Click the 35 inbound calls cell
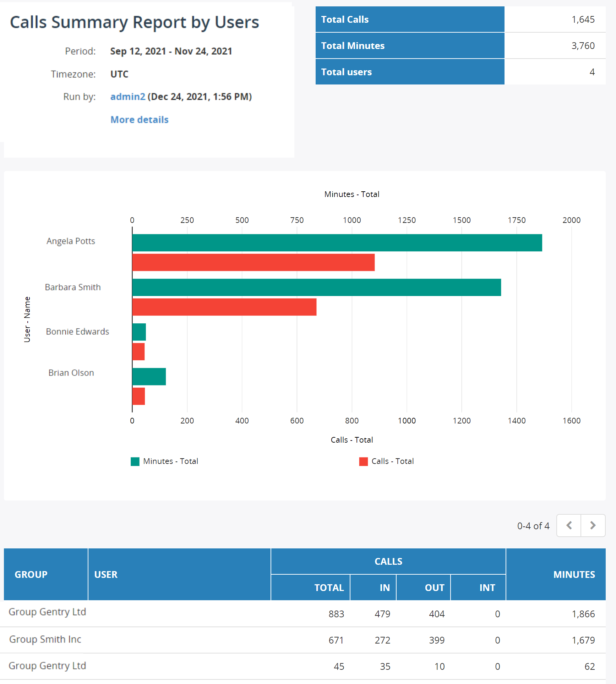This screenshot has height=684, width=616. tap(385, 667)
